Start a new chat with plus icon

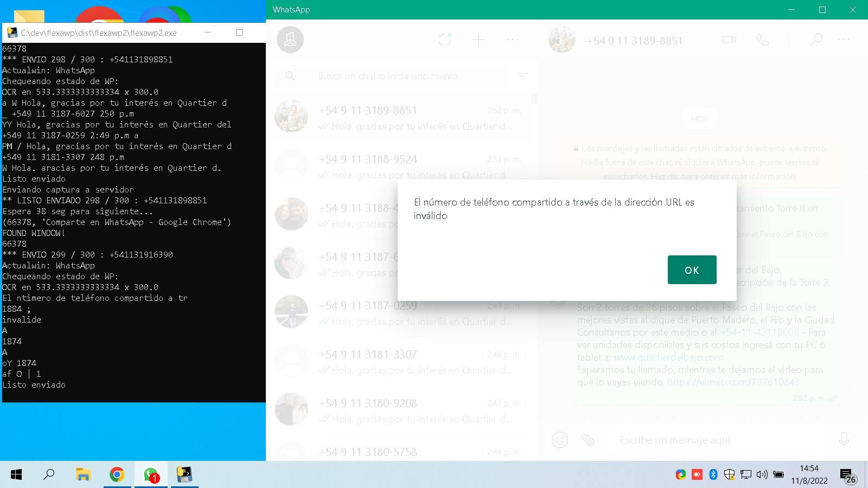478,40
